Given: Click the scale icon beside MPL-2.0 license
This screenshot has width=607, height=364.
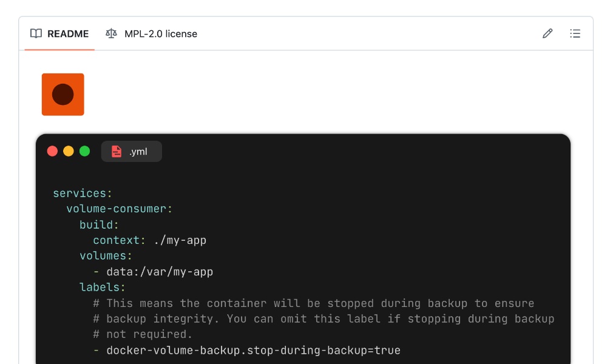Looking at the screenshot, I should point(110,33).
